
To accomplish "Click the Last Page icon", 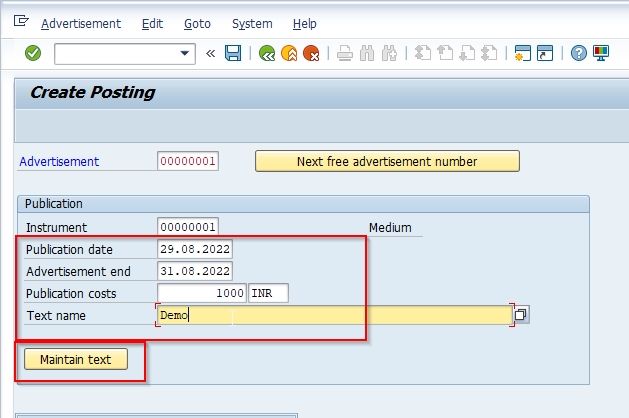I will (x=489, y=53).
